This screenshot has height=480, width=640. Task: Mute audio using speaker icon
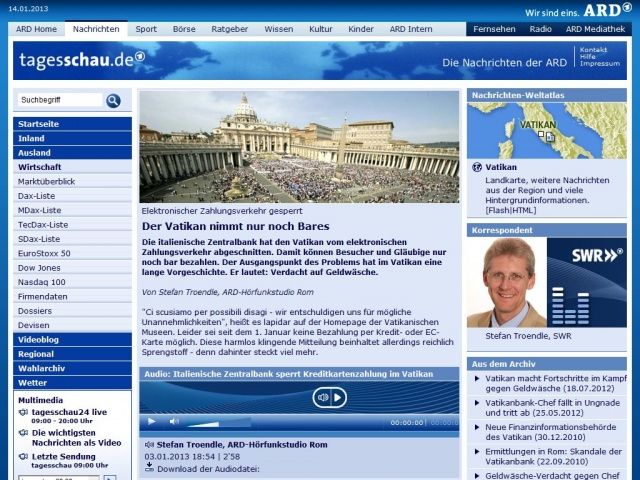tap(174, 421)
